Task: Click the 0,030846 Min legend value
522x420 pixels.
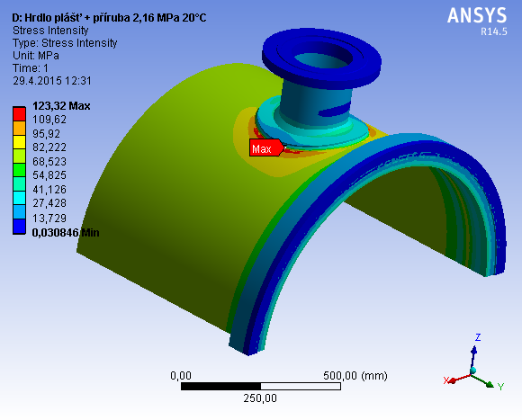Action: click(66, 232)
